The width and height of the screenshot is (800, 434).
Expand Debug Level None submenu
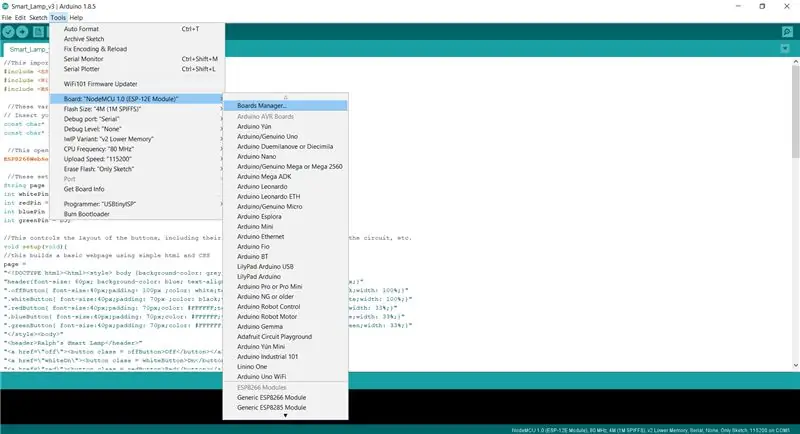point(137,129)
